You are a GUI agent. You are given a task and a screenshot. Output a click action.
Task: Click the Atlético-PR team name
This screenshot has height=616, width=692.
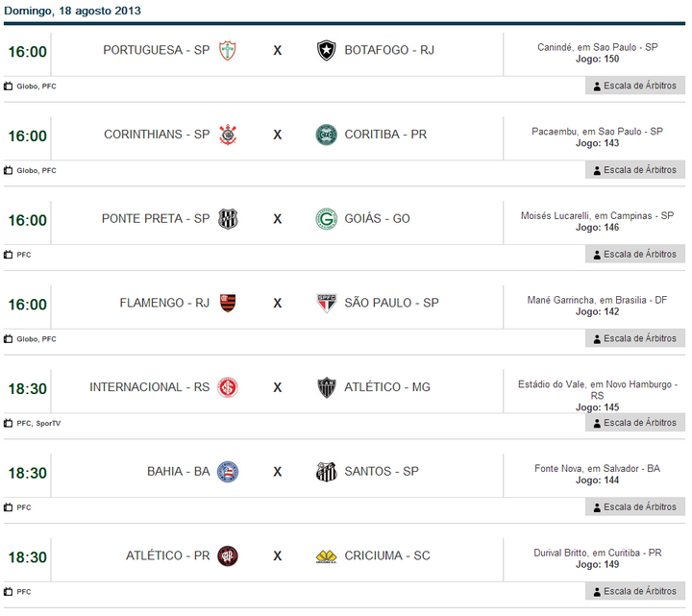point(168,556)
